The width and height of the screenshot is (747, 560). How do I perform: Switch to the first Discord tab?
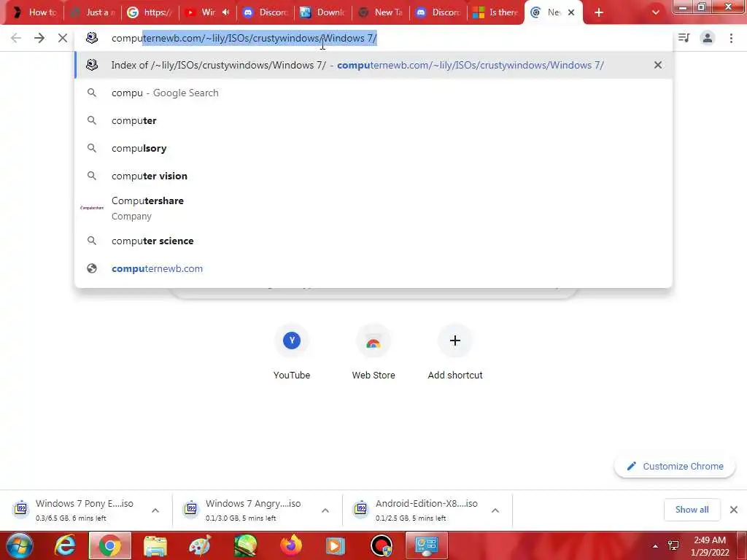click(266, 12)
